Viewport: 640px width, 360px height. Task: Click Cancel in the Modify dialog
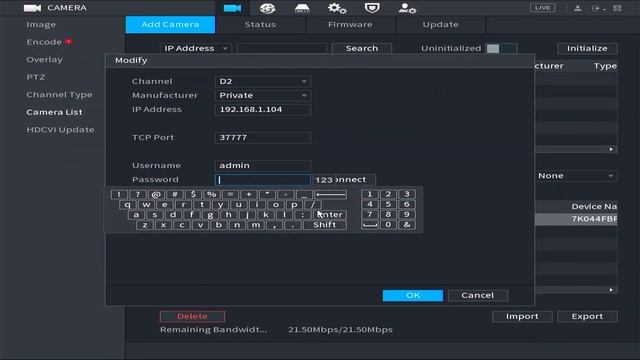pos(478,296)
